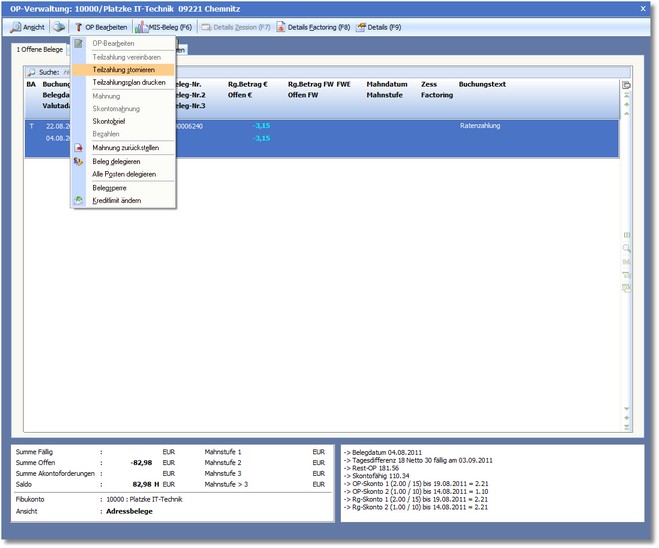Choose Kreditlimit ändern menu entry
Screen dimensions: 659x548
[x=116, y=201]
